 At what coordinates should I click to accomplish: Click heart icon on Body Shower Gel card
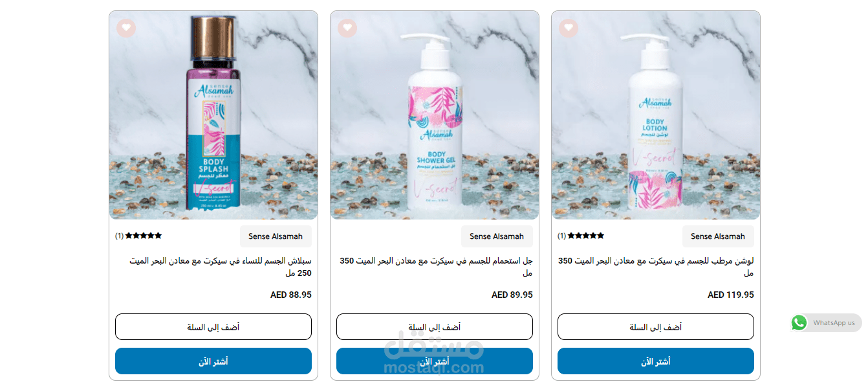[x=347, y=28]
